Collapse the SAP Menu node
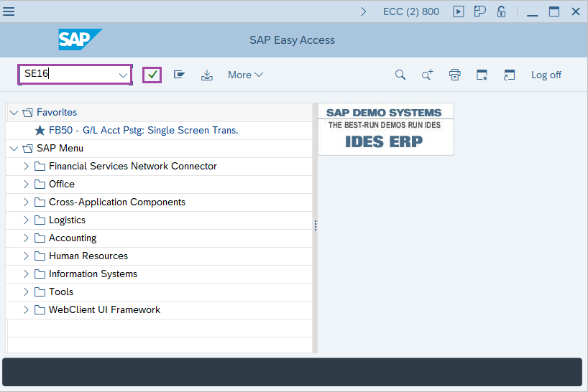Screen dimensions: 588x392 [x=14, y=149]
